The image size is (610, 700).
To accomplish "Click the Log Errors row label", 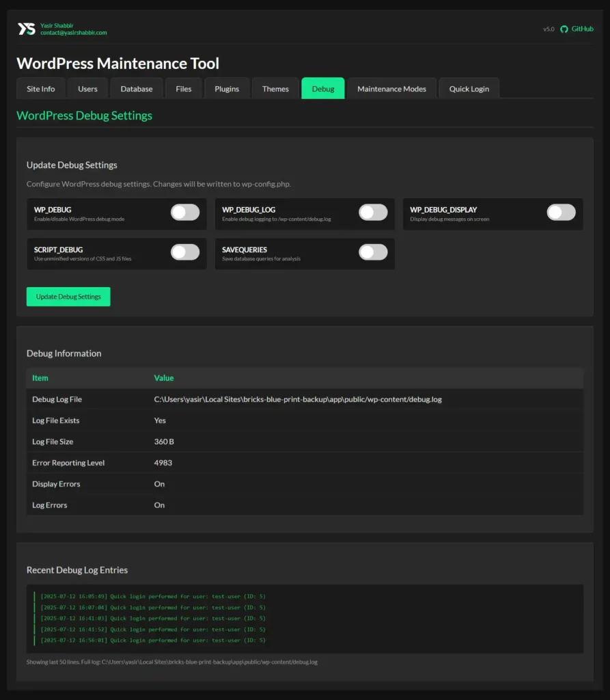I will click(50, 505).
